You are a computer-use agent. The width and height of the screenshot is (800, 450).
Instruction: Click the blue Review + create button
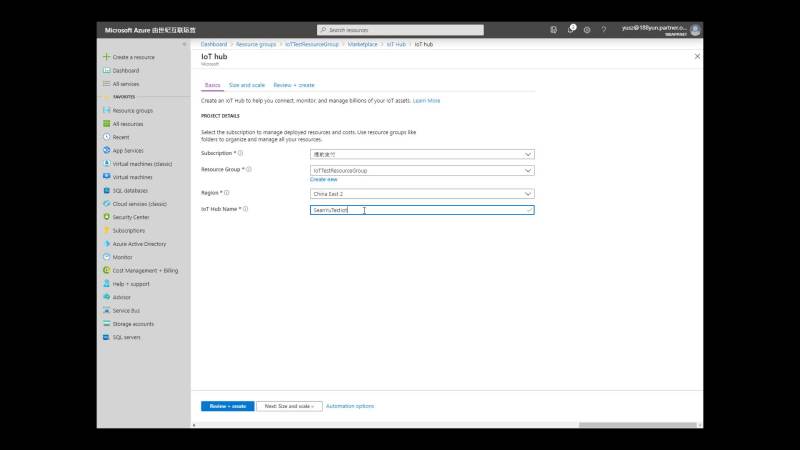[x=228, y=406]
